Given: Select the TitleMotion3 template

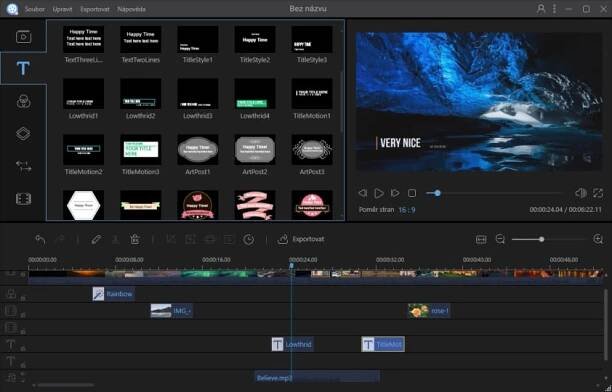Looking at the screenshot, I should coord(141,150).
